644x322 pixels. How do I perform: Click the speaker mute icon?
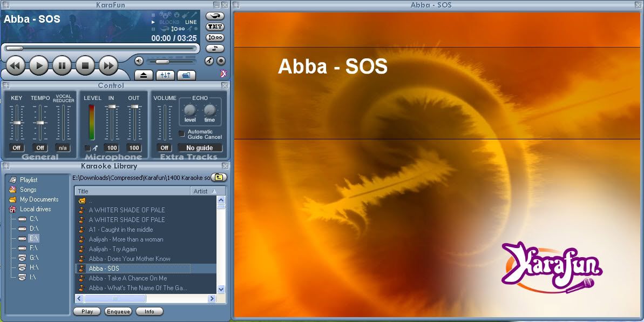pyautogui.click(x=139, y=61)
